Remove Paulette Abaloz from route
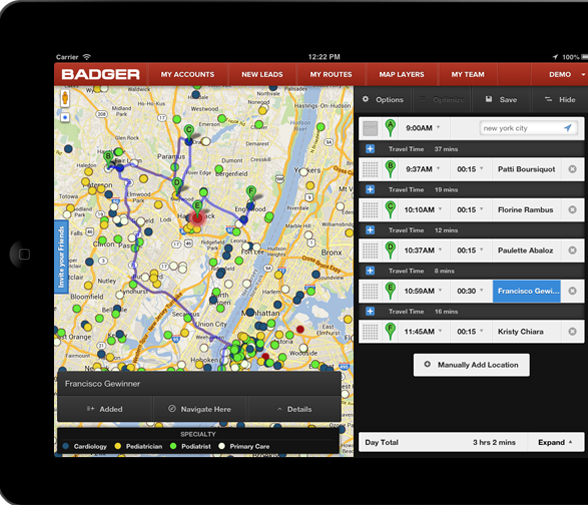The width and height of the screenshot is (588, 505). (x=572, y=250)
